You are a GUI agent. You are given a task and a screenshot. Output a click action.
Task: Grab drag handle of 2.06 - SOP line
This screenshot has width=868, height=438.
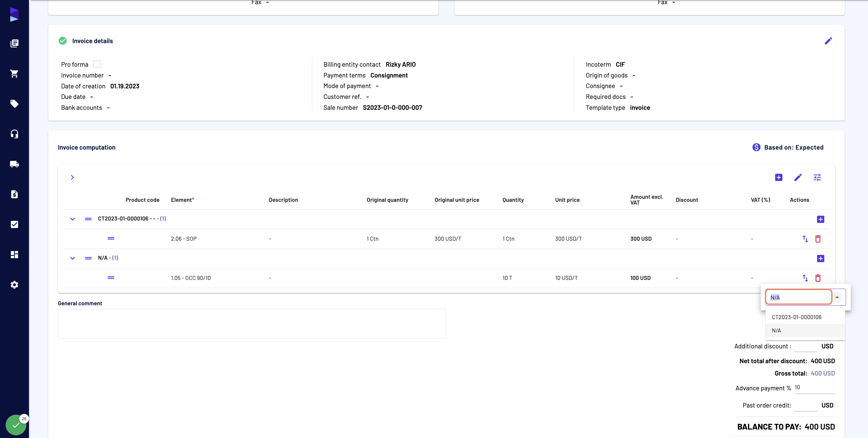111,238
